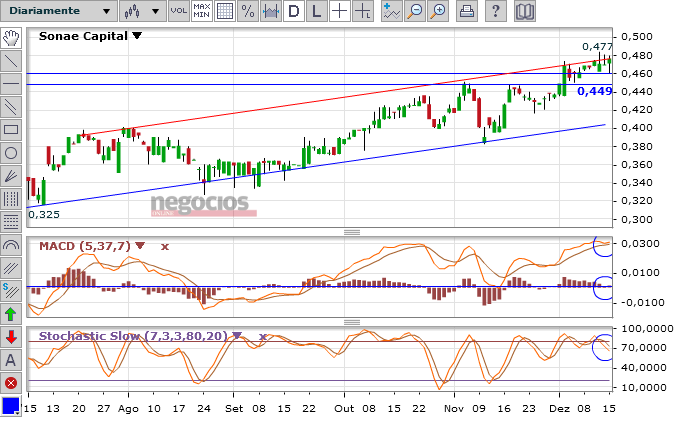The image size is (676, 421).
Task: Select the text annotation A tool
Action: [x=11, y=360]
